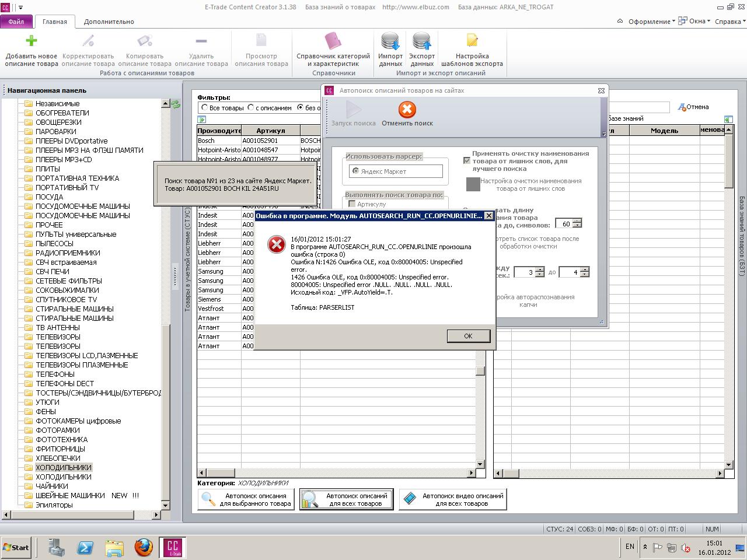This screenshot has width=747, height=560.
Task: Open the quick access toolbar dropdown arrow
Action: point(20,8)
